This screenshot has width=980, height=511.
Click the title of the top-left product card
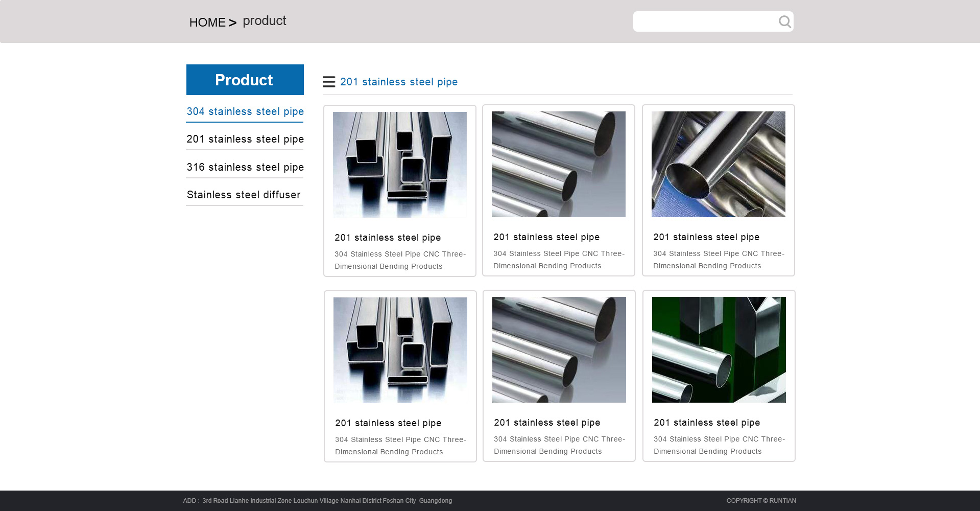point(388,238)
